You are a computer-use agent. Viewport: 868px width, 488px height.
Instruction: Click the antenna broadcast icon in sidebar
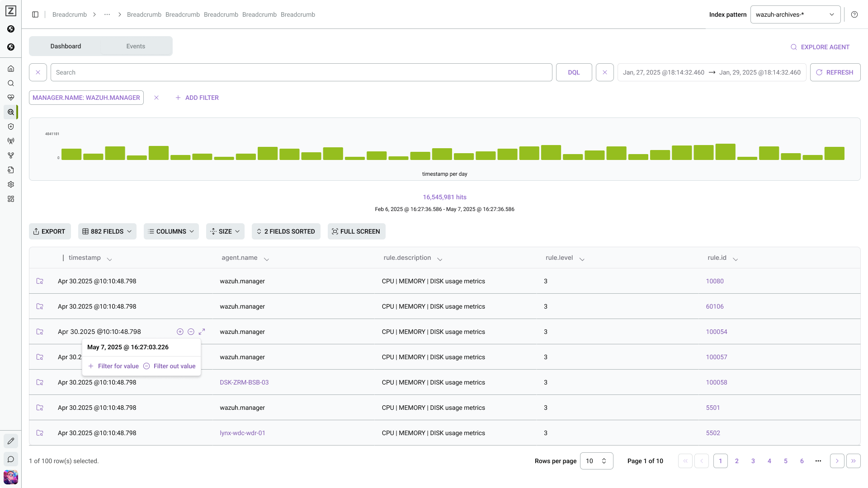pos(11,141)
